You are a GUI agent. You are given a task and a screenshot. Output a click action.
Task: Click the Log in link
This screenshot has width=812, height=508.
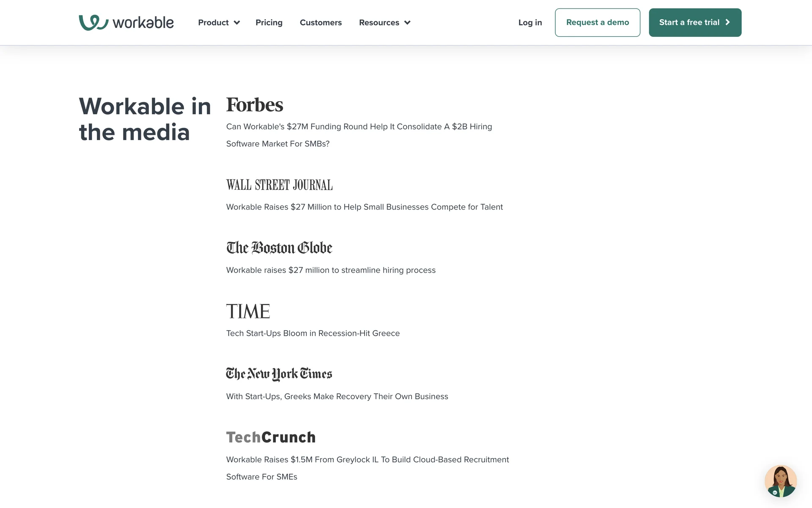(530, 22)
